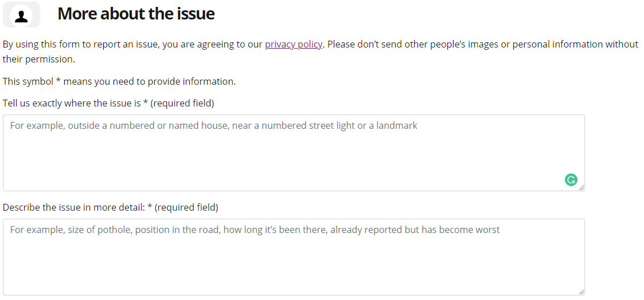Click the 'This symbol * means' instruction sentence
This screenshot has width=644, height=300.
pos(119,81)
